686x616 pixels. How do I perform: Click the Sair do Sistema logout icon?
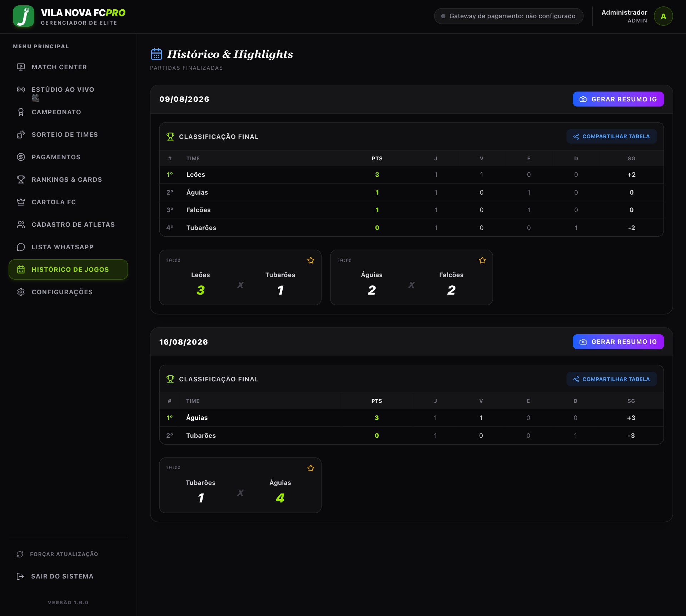[x=20, y=576]
